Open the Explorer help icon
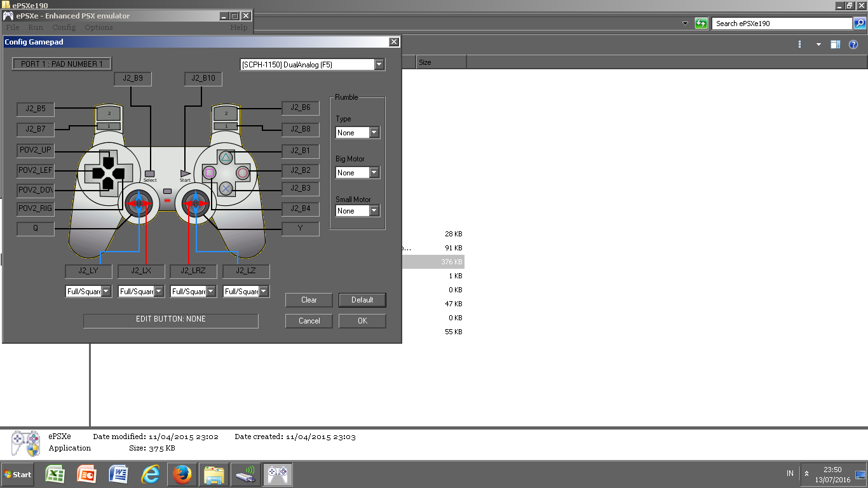The width and height of the screenshot is (868, 488). click(x=853, y=44)
